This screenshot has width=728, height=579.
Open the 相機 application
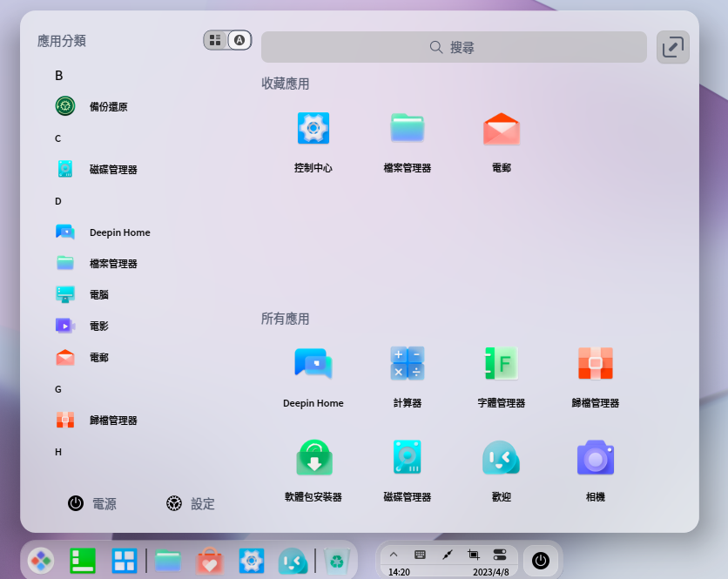point(595,457)
